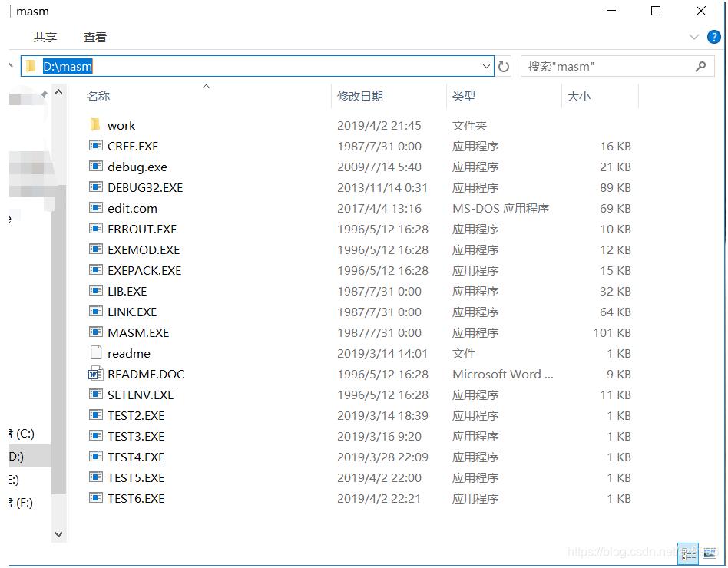
Task: Open the readme text file
Action: (x=127, y=353)
